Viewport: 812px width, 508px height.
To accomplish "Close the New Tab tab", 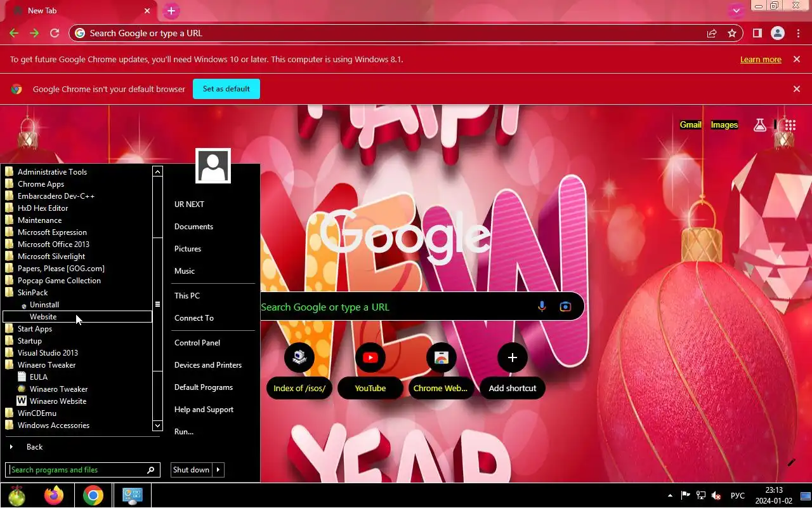I will click(147, 11).
